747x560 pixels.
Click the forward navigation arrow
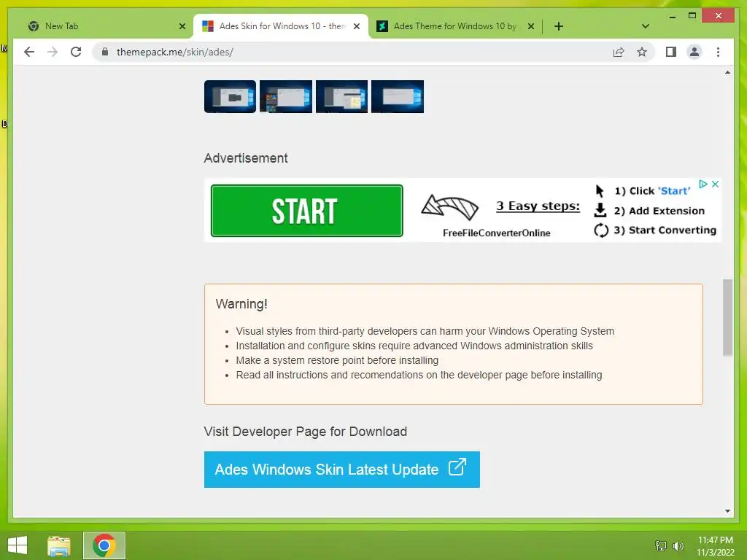[53, 52]
